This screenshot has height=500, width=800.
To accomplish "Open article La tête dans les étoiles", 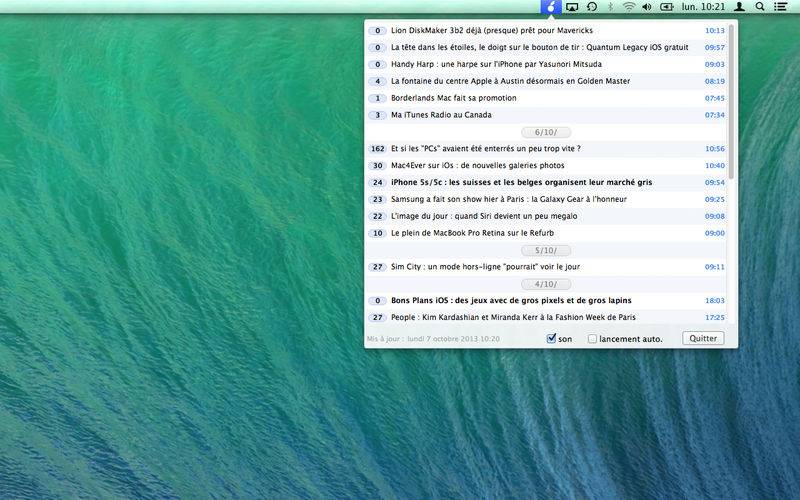I will click(x=539, y=47).
